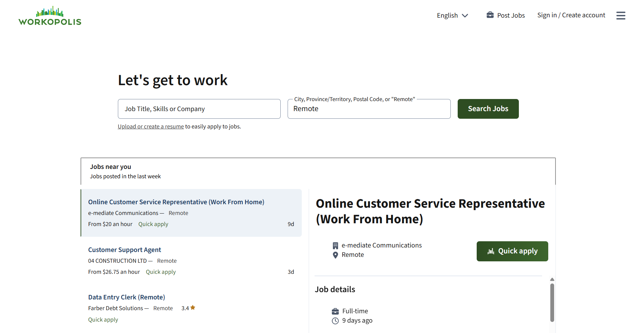The width and height of the screenshot is (644, 333).
Task: Click the job details scrollbar up arrow
Action: (552, 279)
